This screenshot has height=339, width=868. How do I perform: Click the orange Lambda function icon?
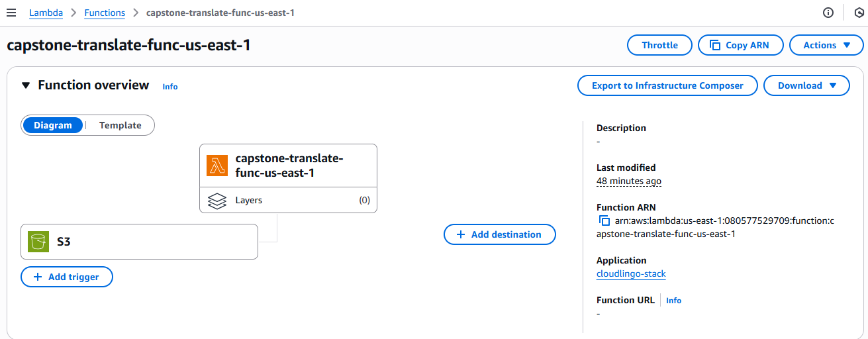point(217,166)
